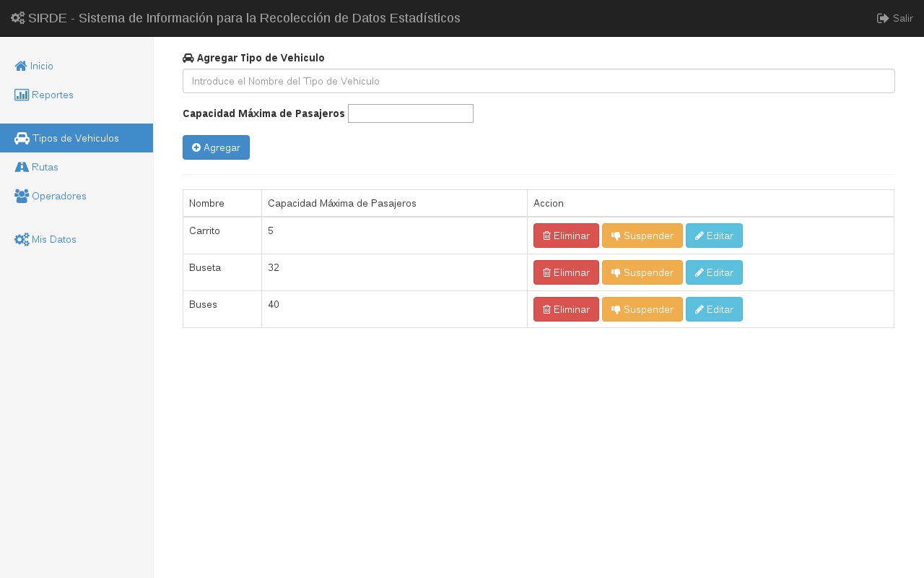
Task: Focus the Capacidad Máxima de Pasajeros input
Action: (411, 113)
